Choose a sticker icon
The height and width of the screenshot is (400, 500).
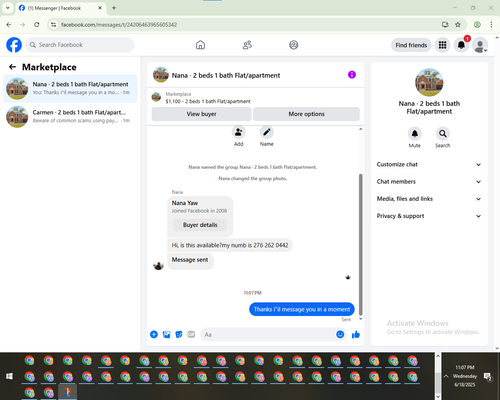[x=179, y=334]
